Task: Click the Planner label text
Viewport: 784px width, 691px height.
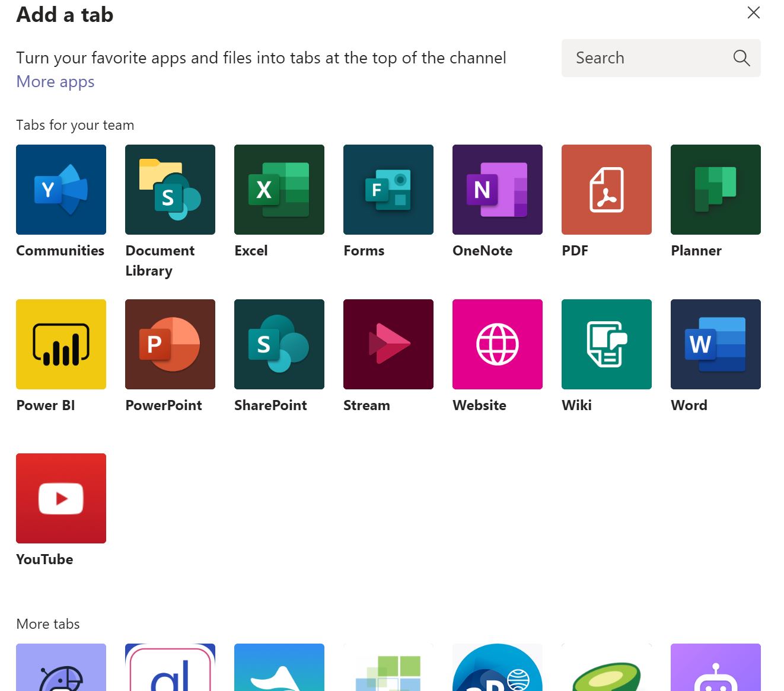Action: 696,251
